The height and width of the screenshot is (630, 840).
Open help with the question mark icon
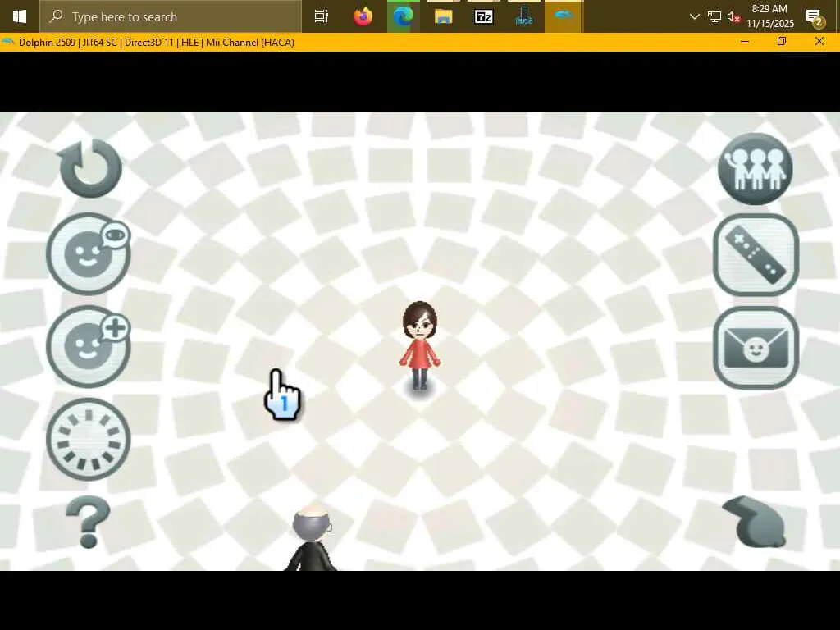88,523
